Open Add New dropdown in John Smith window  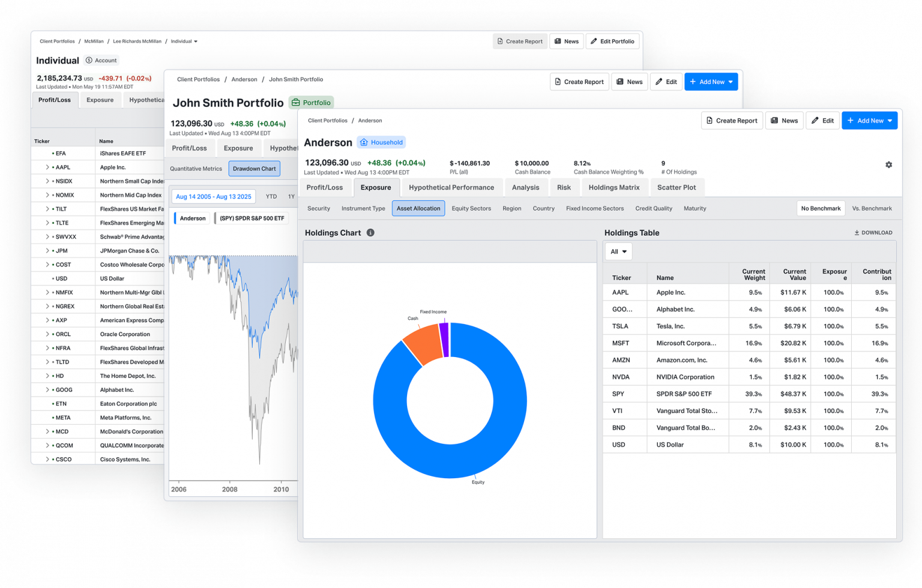click(x=711, y=82)
